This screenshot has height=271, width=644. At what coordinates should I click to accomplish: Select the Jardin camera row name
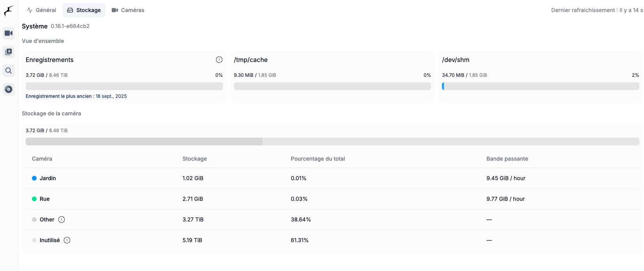48,178
